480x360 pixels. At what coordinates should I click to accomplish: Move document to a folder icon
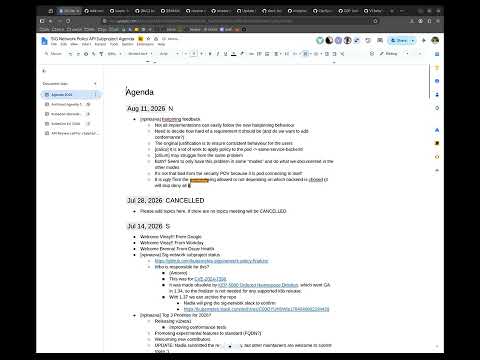[156, 39]
